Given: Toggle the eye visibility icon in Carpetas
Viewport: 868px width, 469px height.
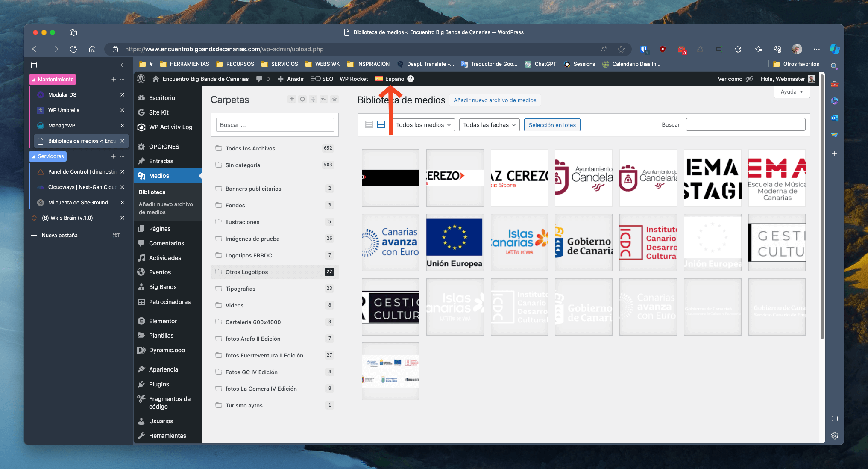Looking at the screenshot, I should 334,99.
